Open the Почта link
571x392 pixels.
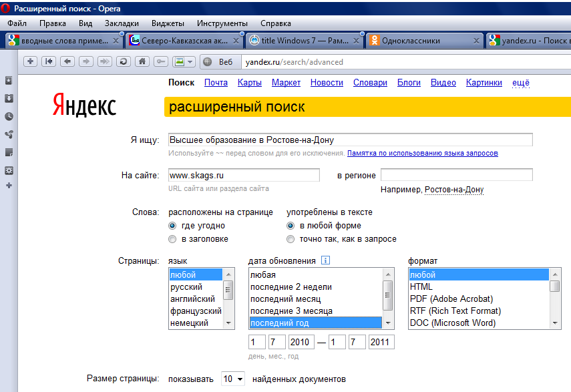[x=216, y=83]
